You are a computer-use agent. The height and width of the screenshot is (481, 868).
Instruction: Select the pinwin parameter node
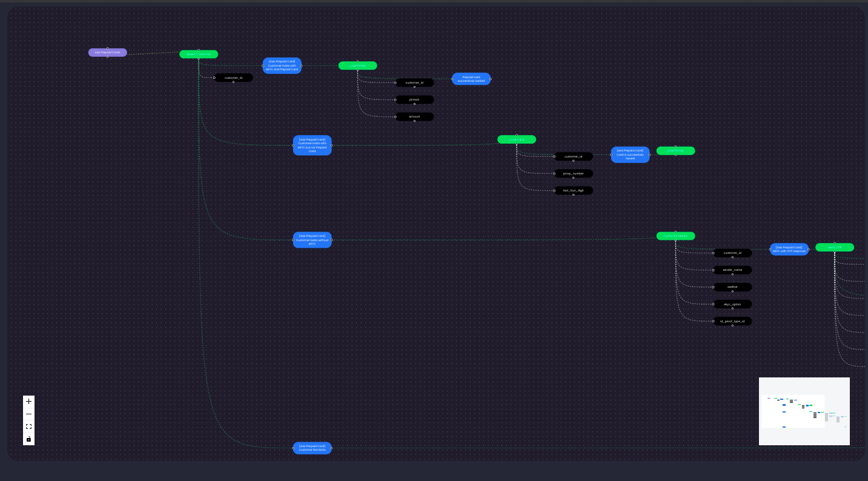coord(415,99)
